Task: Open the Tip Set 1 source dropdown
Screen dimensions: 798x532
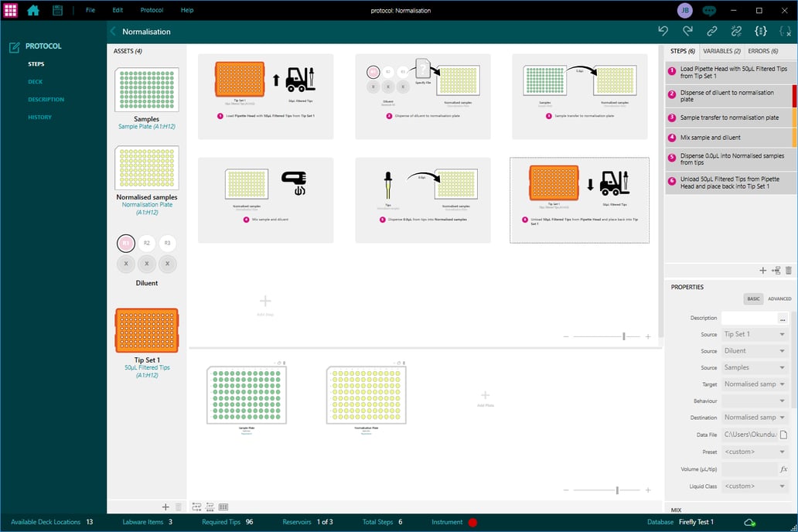Action: coord(754,334)
